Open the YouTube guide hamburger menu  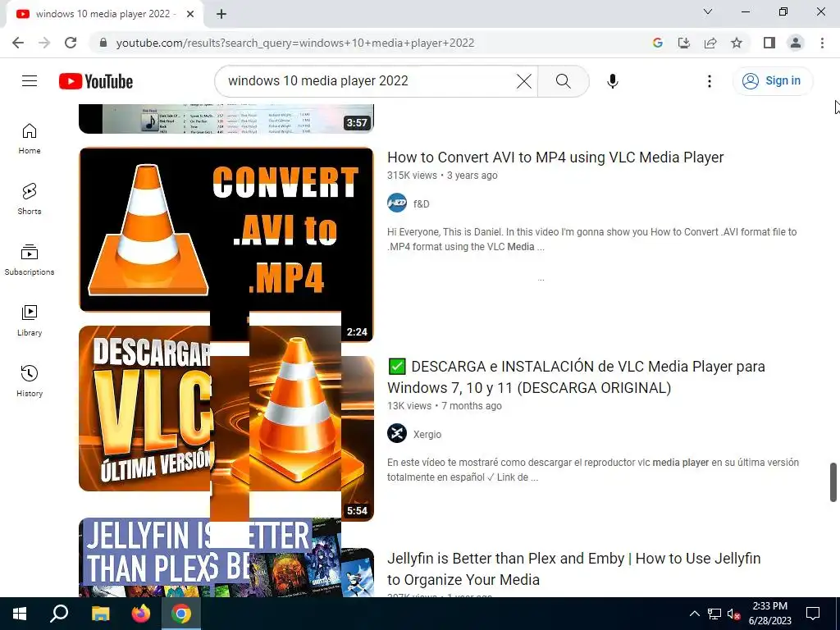[30, 81]
